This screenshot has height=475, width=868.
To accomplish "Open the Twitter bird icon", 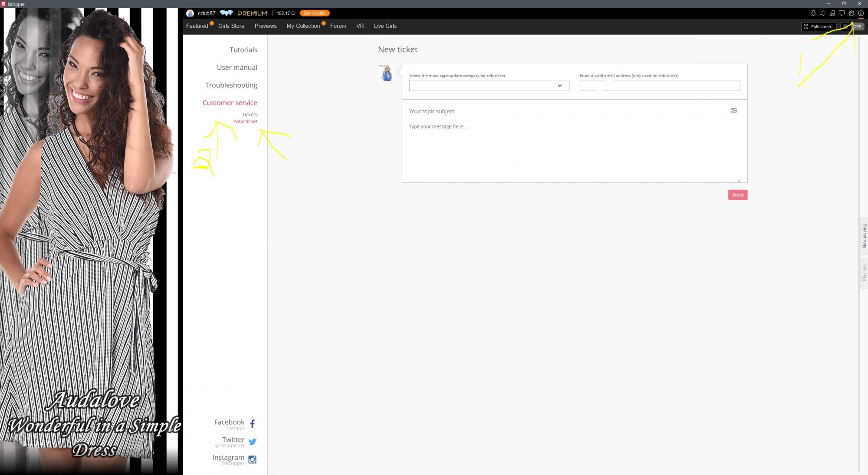I will pyautogui.click(x=252, y=442).
